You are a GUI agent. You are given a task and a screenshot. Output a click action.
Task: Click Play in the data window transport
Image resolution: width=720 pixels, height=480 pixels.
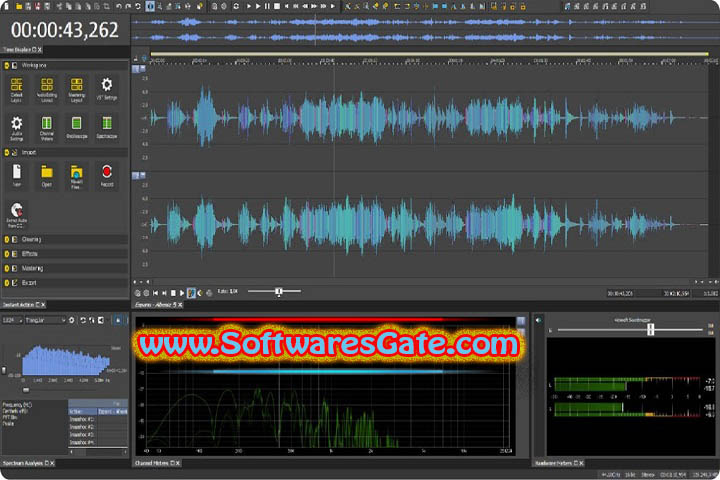click(x=182, y=293)
